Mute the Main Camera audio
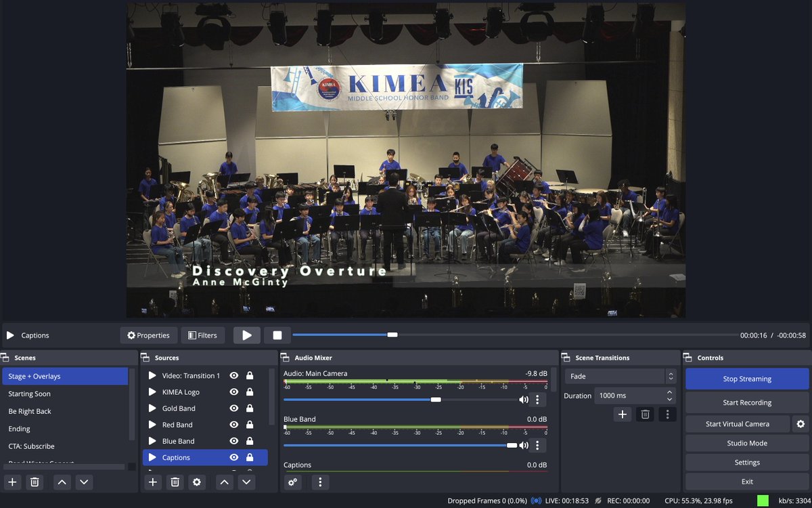Image resolution: width=812 pixels, height=508 pixels. (x=523, y=400)
